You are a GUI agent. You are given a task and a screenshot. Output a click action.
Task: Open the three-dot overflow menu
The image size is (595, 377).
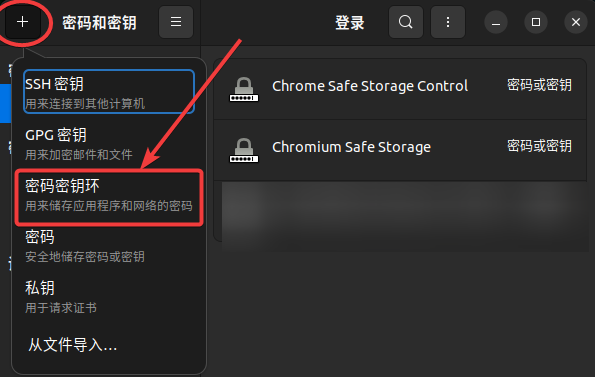[x=448, y=22]
